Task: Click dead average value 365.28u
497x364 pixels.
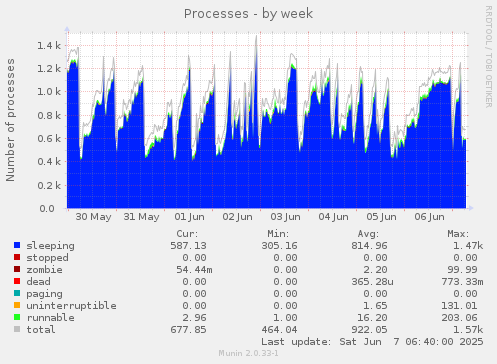Action: pos(372,282)
